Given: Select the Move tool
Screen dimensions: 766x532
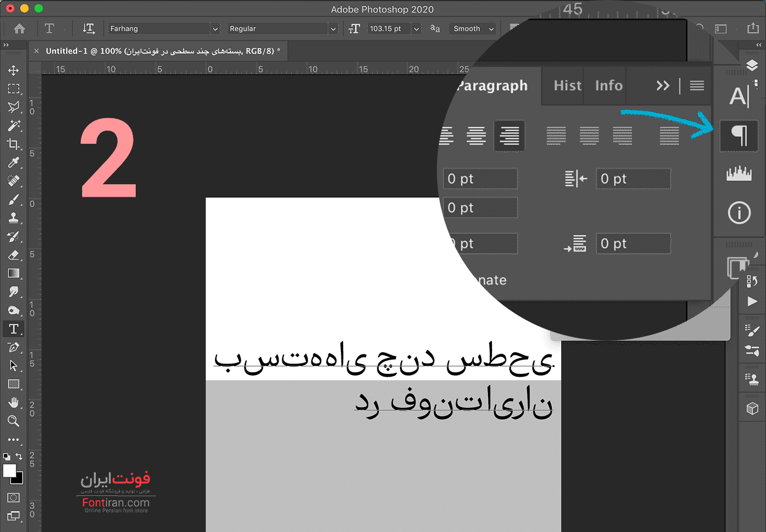Looking at the screenshot, I should coord(14,71).
